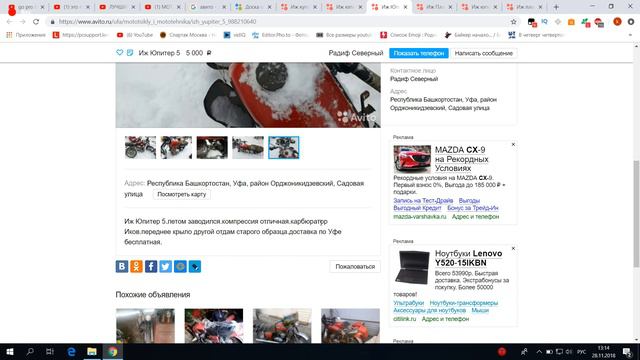Open a new browser tab with plus

tap(556, 7)
